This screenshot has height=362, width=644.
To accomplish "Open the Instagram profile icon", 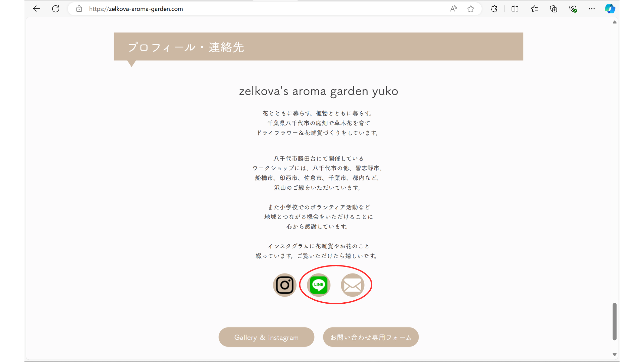I will pyautogui.click(x=284, y=285).
